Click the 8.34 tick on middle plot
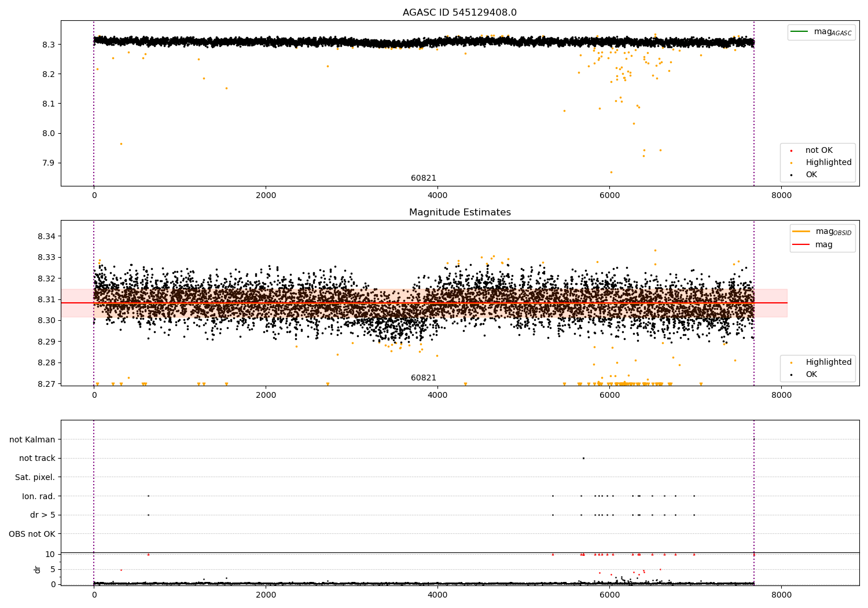The image size is (868, 608). 46,236
